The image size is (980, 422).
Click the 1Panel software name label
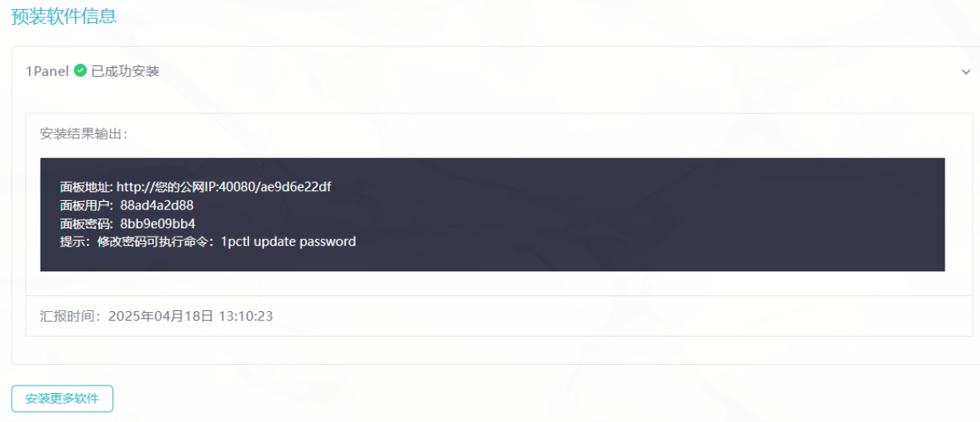click(47, 71)
